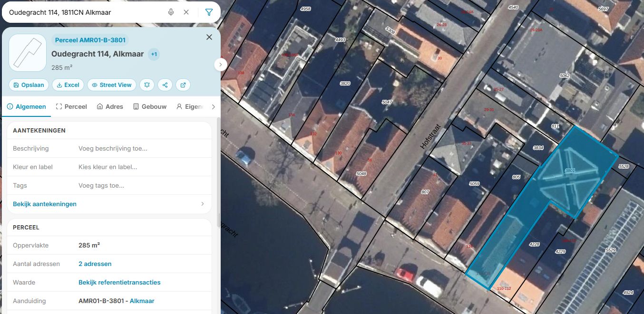Switch to the Algemeen tab

pos(27,107)
